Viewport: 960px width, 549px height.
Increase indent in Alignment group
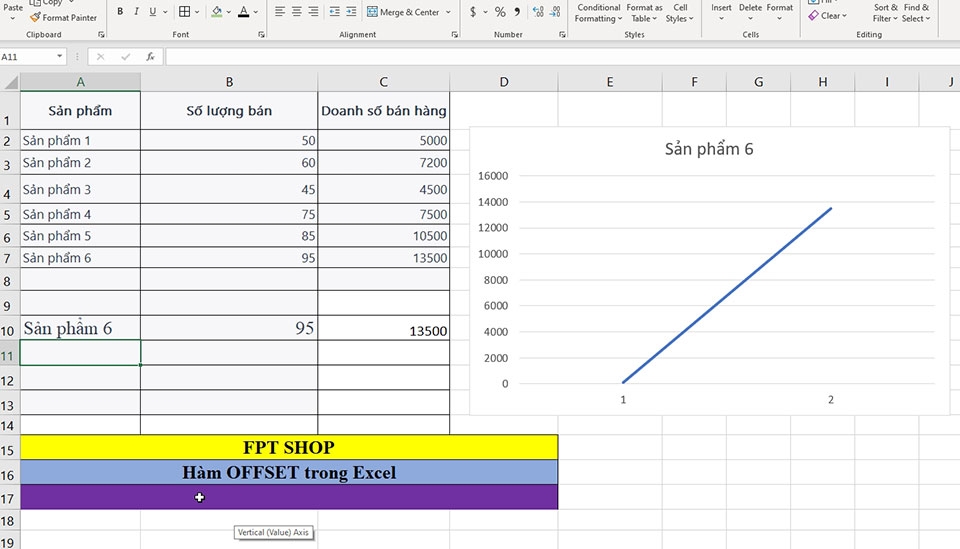click(351, 12)
